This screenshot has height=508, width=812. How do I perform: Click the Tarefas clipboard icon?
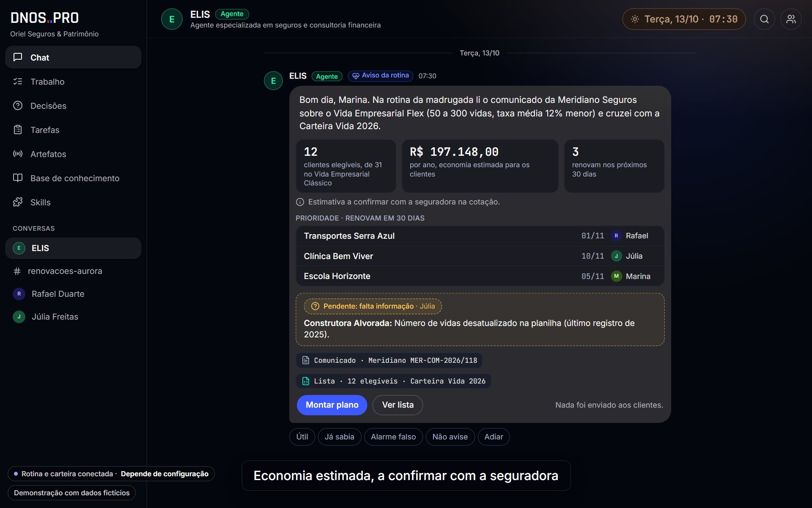tap(18, 130)
